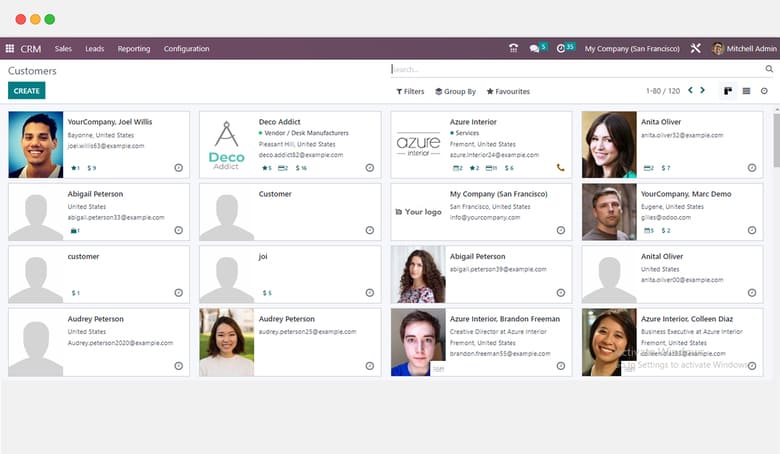Click Colleen Diaz profile photo
This screenshot has height=454, width=780.
pos(609,342)
